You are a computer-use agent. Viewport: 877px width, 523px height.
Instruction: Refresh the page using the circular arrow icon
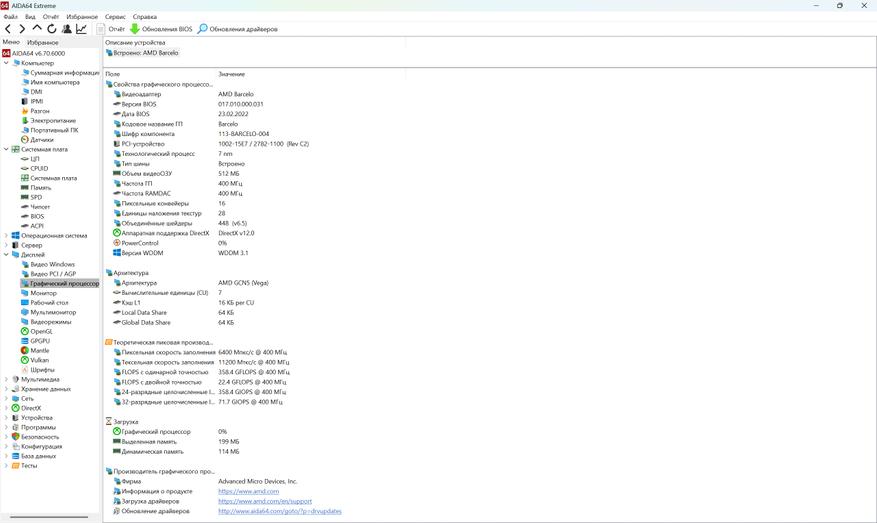(x=51, y=29)
